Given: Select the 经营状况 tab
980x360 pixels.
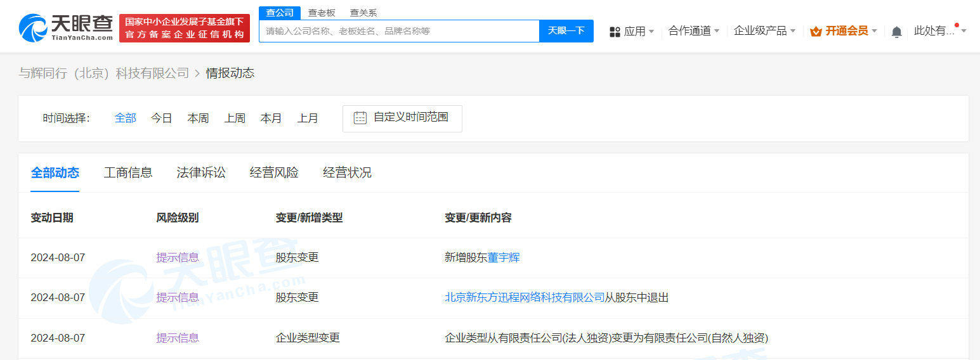Looking at the screenshot, I should pyautogui.click(x=347, y=172).
